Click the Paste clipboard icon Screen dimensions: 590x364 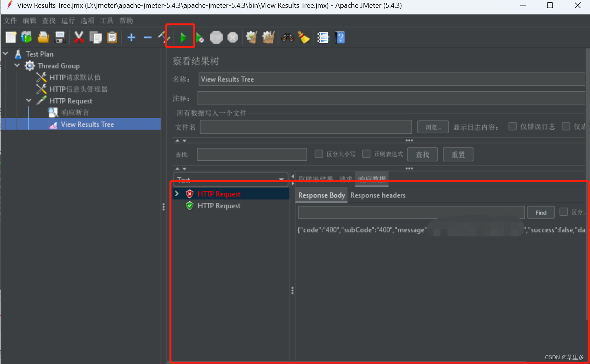(112, 37)
